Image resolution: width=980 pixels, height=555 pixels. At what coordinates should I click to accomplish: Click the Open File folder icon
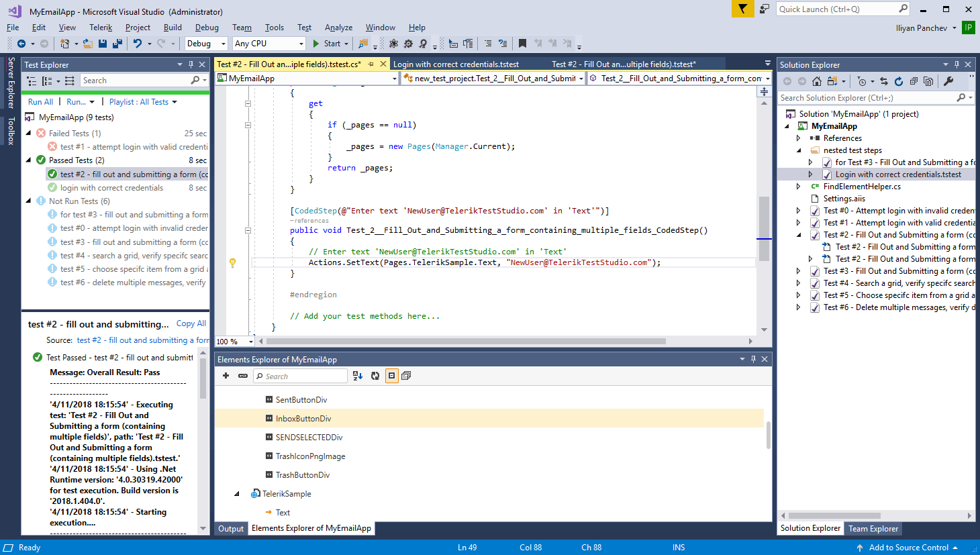pyautogui.click(x=87, y=44)
